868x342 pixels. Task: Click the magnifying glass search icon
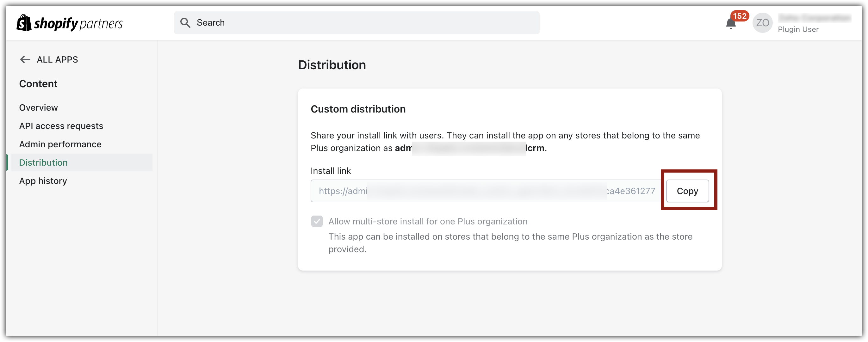click(185, 22)
